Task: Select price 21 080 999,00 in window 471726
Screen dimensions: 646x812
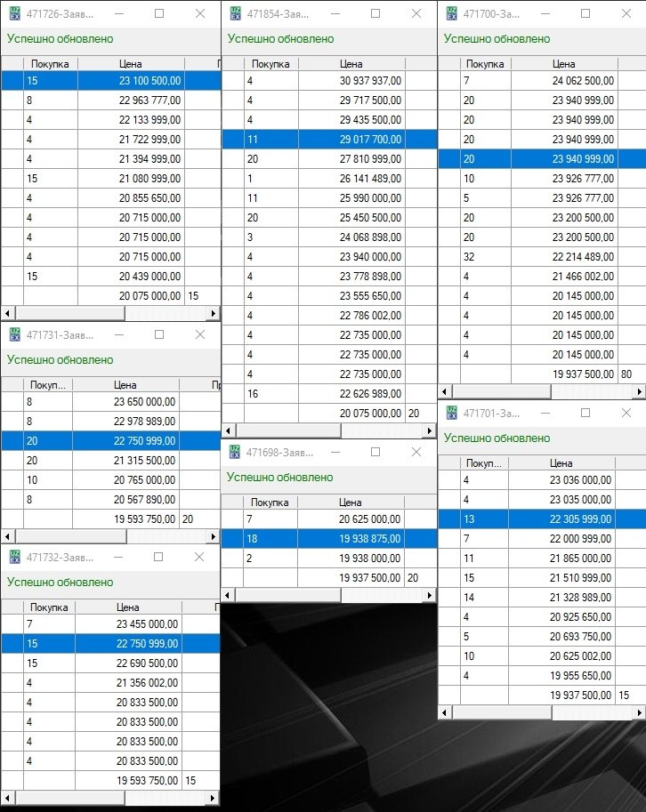Action: tap(131, 179)
